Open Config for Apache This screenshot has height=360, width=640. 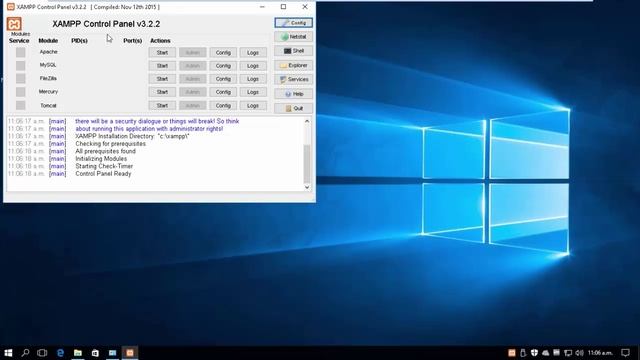[x=223, y=53]
